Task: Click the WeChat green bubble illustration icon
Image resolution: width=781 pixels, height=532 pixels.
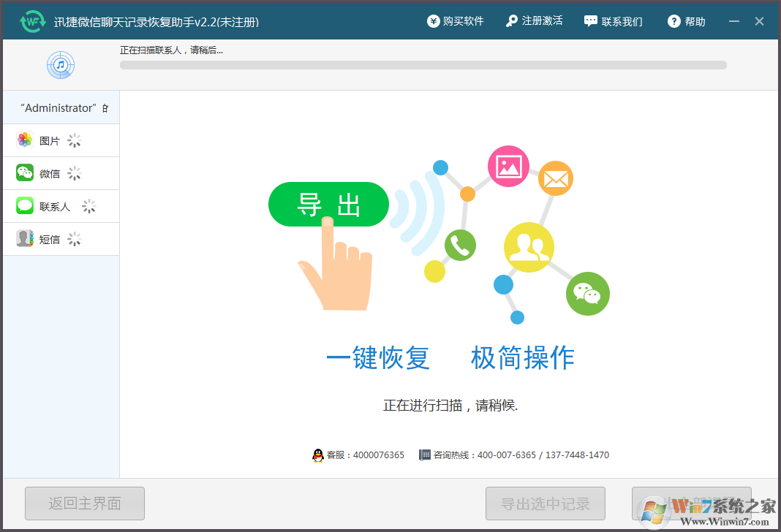Action: [588, 294]
